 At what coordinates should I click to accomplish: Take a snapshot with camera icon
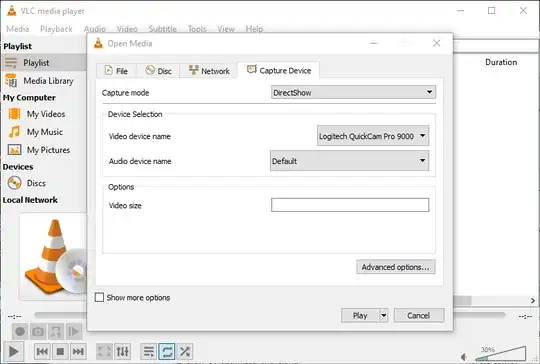click(x=38, y=332)
